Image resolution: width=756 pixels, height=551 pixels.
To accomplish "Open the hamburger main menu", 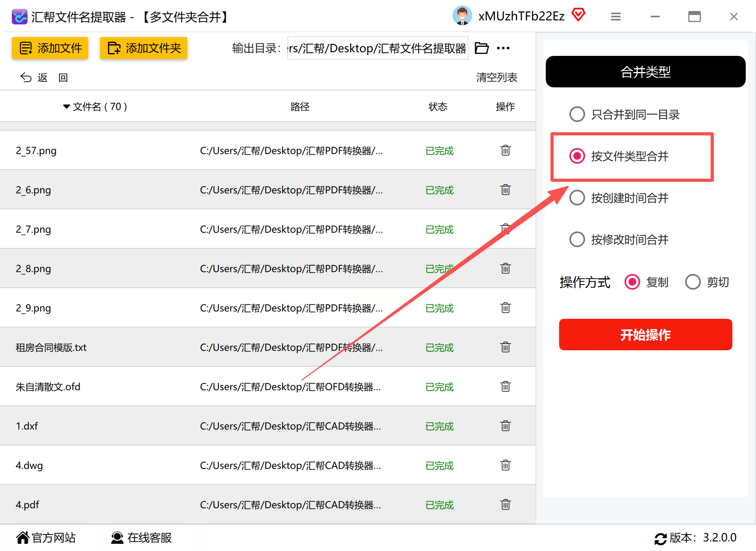I will click(x=616, y=17).
